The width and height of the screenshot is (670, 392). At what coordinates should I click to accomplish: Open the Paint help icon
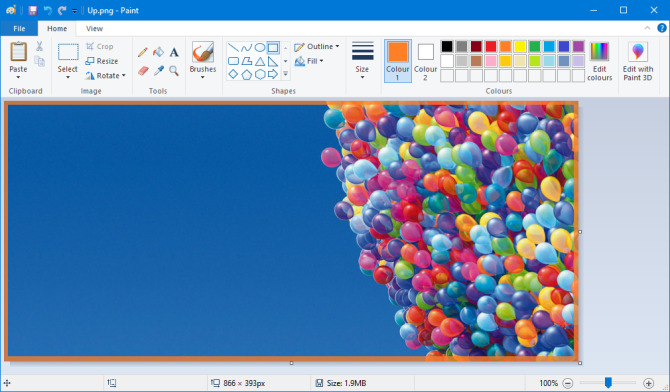coord(661,28)
